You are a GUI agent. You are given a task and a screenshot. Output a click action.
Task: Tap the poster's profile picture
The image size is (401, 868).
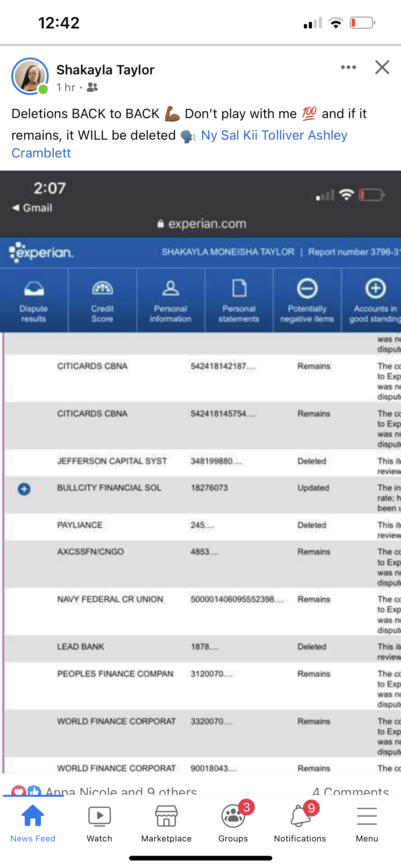30,77
